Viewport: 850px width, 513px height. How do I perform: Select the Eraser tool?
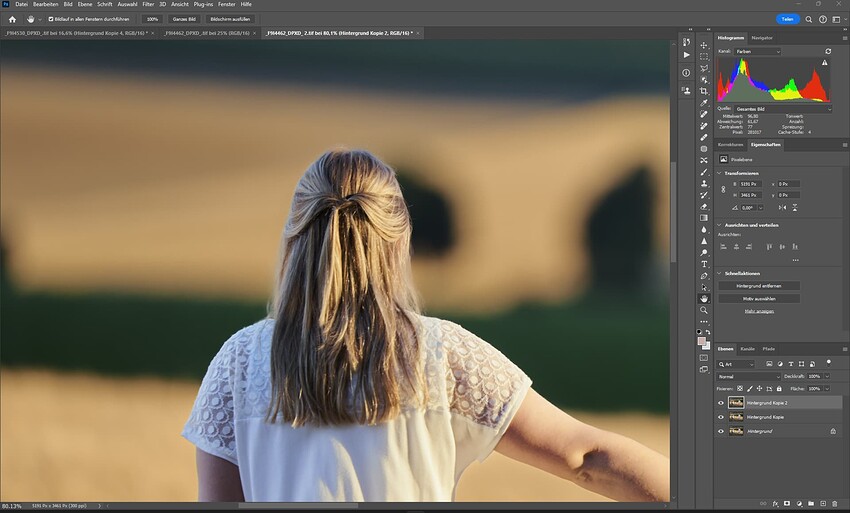pos(704,206)
